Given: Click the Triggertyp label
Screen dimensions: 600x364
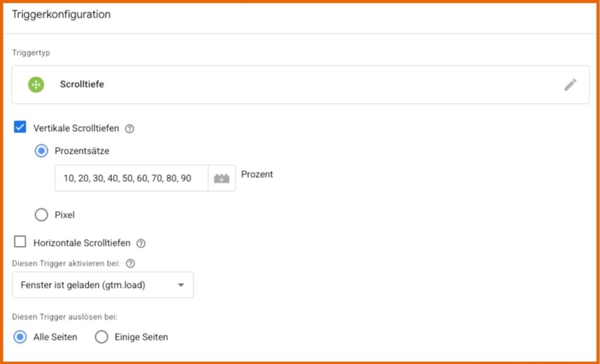Looking at the screenshot, I should [x=31, y=52].
